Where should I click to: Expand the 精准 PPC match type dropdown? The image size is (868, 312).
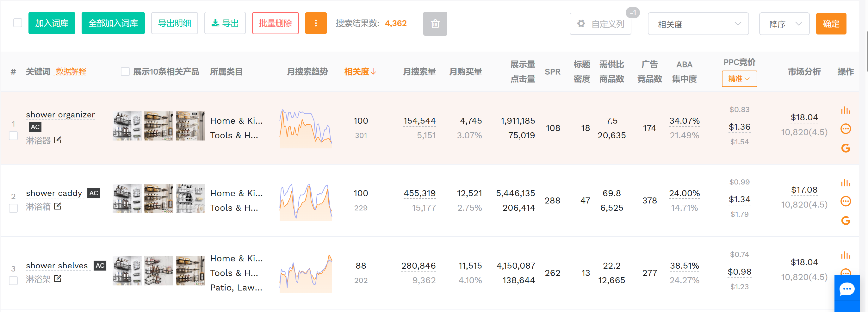pos(739,79)
